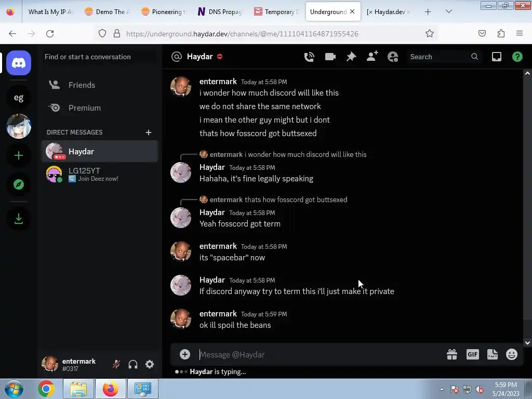
Task: Show hidden system tray icons arrow
Action: (442, 389)
